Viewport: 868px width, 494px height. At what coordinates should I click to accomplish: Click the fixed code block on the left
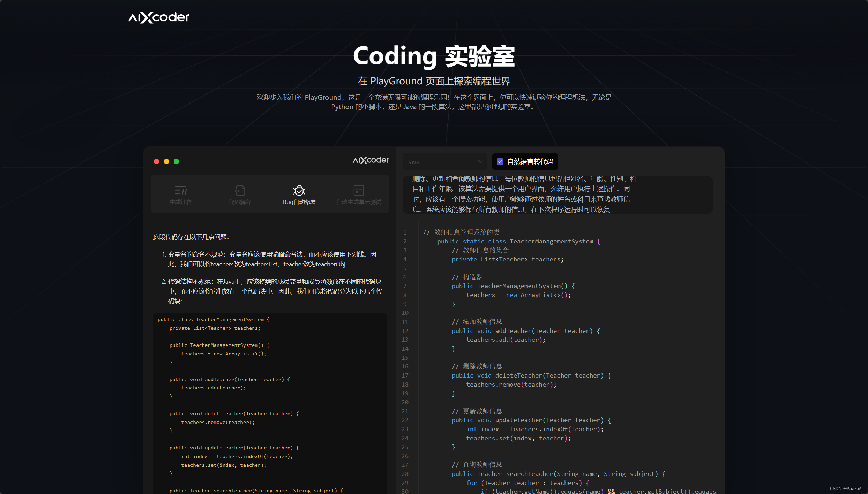(x=269, y=401)
